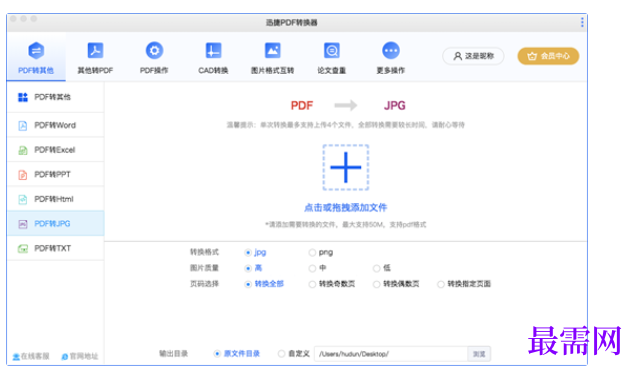Choose PDF转TXT in the sidebar

pos(56,248)
